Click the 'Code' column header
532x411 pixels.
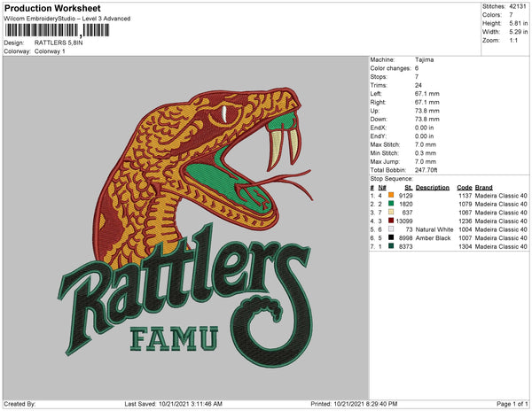click(465, 188)
